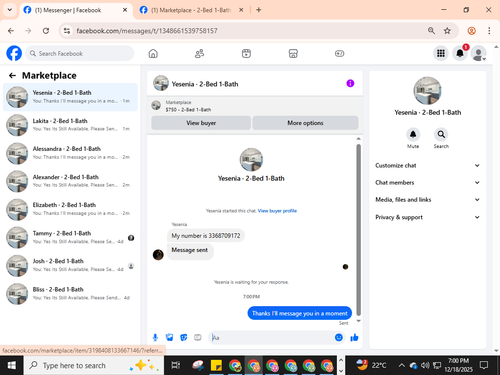
Task: Open the Windows Start menu
Action: [x=12, y=365]
